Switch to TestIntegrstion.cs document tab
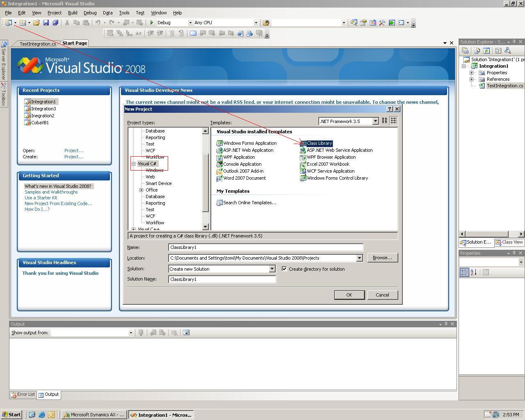 tap(38, 43)
